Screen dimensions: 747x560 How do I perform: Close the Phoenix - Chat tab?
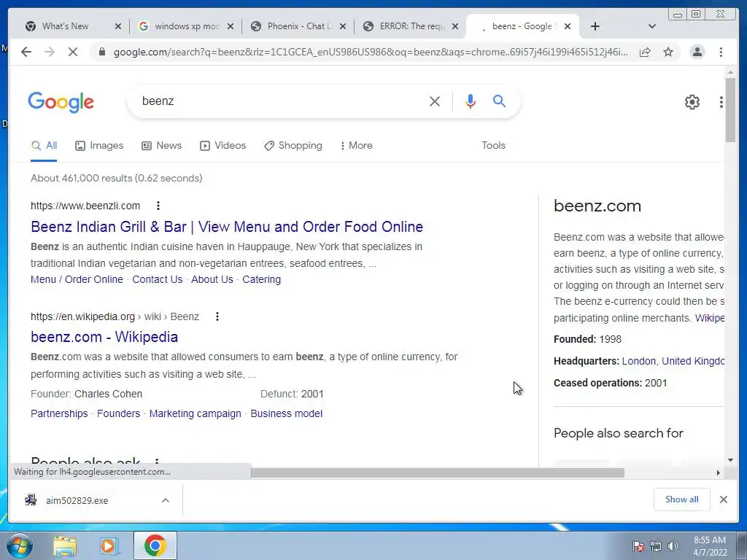point(343,27)
